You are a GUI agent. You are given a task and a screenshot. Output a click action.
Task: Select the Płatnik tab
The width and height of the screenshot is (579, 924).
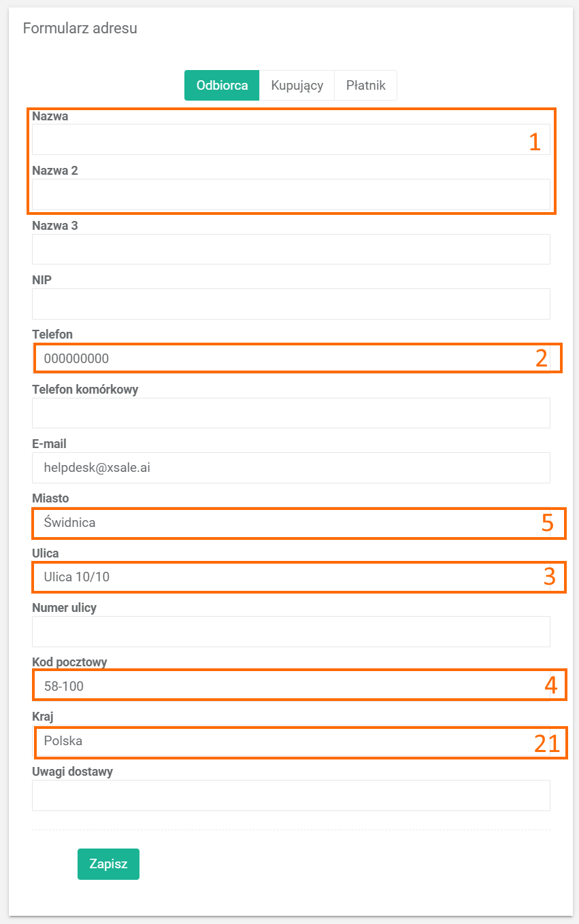365,86
